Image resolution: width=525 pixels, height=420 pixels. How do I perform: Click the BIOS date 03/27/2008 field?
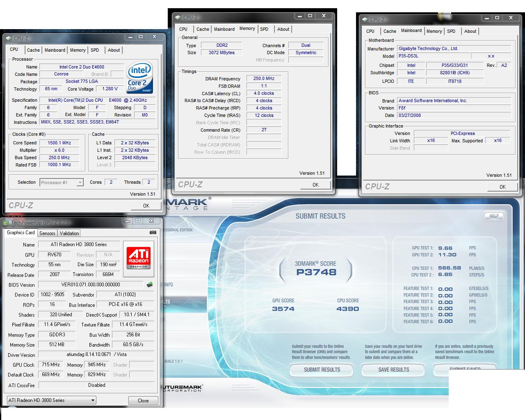click(x=454, y=115)
